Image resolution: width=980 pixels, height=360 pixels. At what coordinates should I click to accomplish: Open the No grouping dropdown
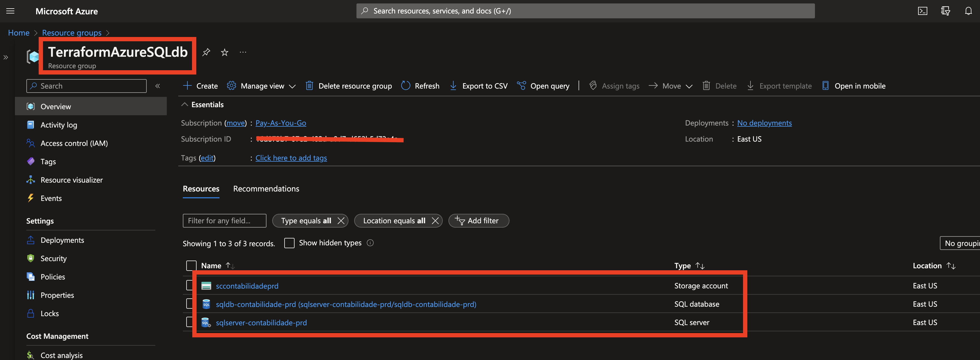[961, 243]
